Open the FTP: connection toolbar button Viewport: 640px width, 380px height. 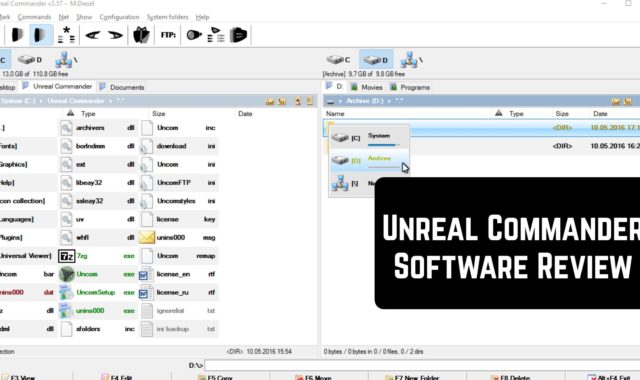tap(168, 35)
